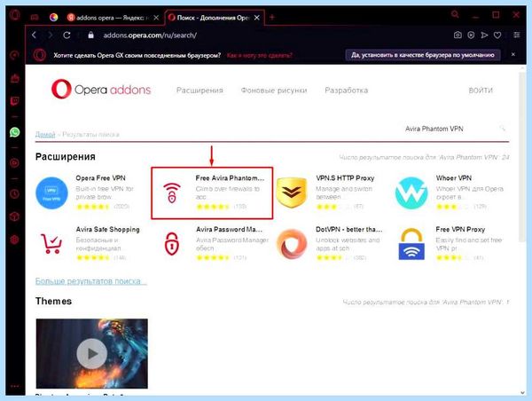Open the Avira Safe Shopping extension

(x=107, y=229)
